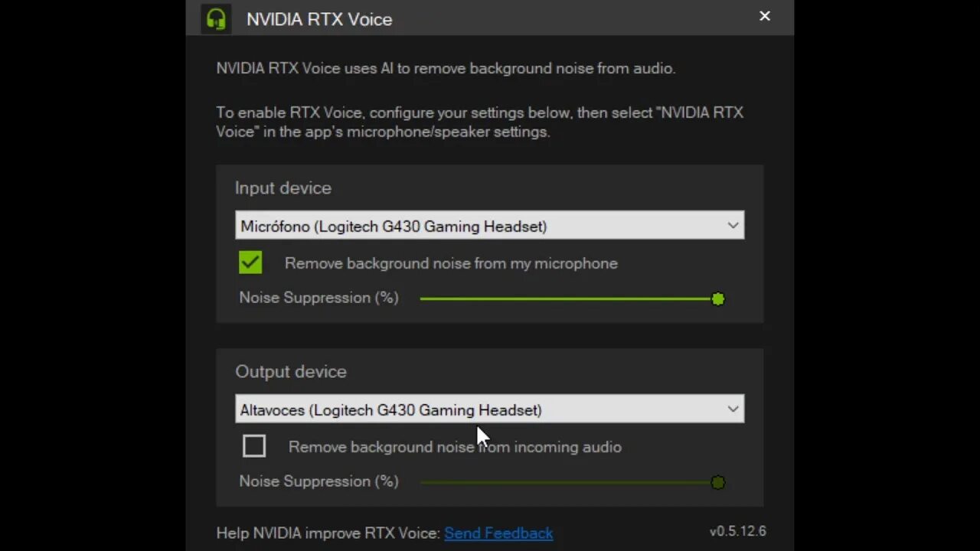Open the Output device dropdown arrow
Viewport: 980px width, 551px height.
pyautogui.click(x=733, y=409)
